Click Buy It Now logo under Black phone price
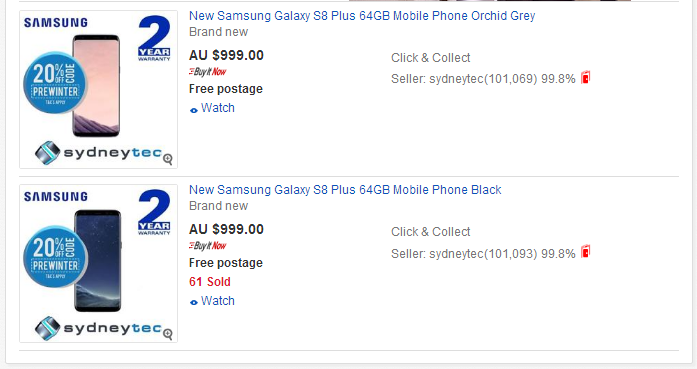697x369 pixels. tap(208, 245)
